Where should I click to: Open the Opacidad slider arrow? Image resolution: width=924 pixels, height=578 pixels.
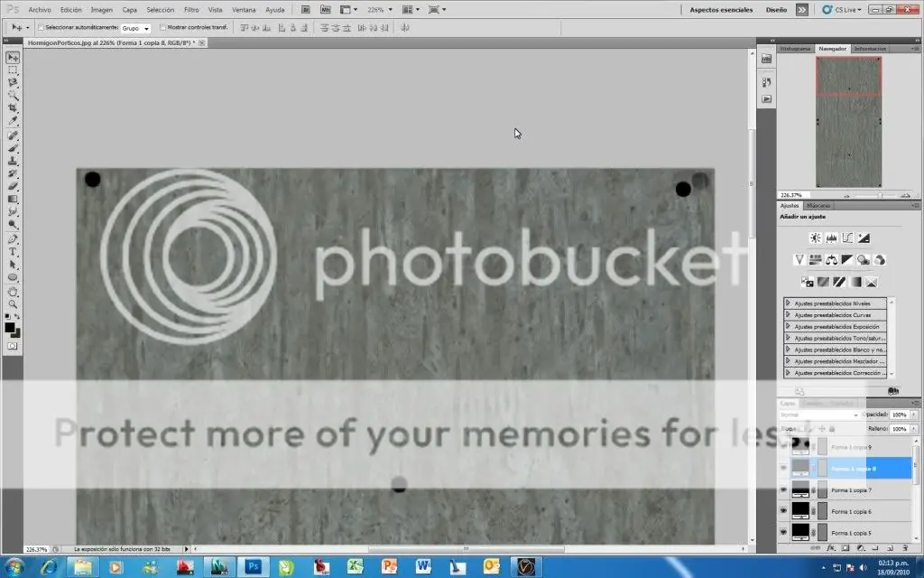pyautogui.click(x=914, y=415)
